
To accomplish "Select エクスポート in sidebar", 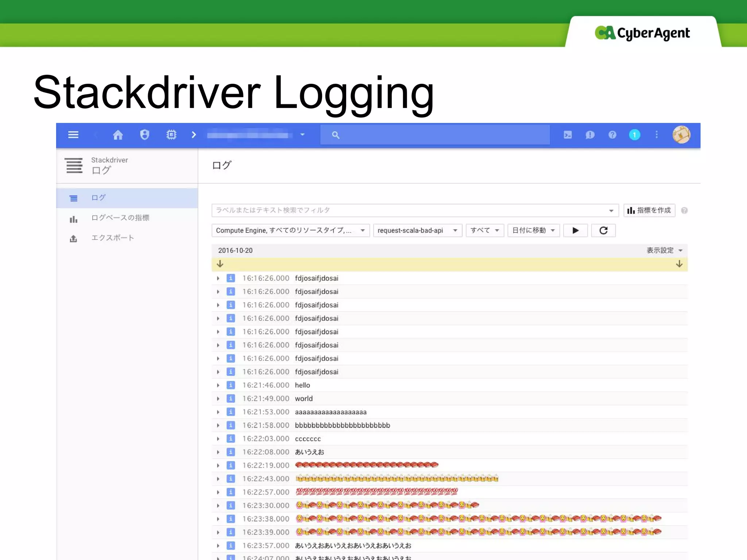I will tap(127, 238).
